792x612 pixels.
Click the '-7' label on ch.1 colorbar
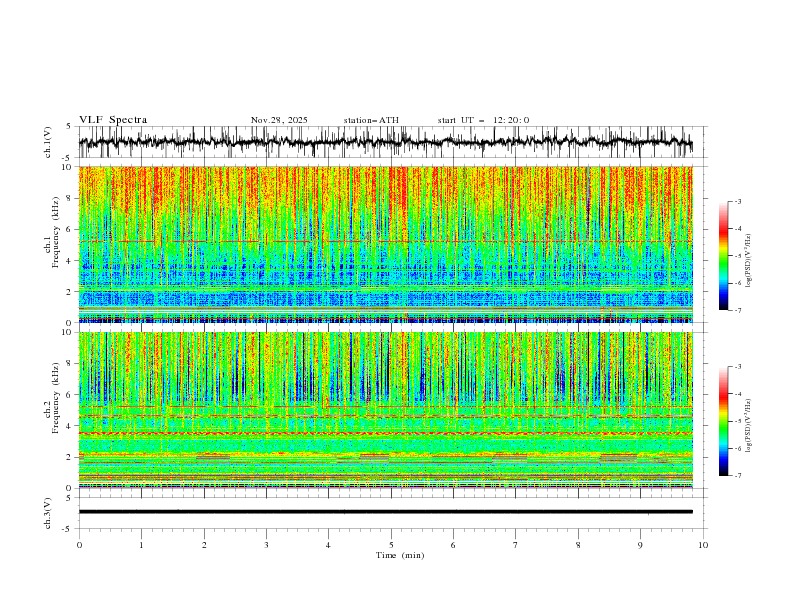[x=737, y=310]
